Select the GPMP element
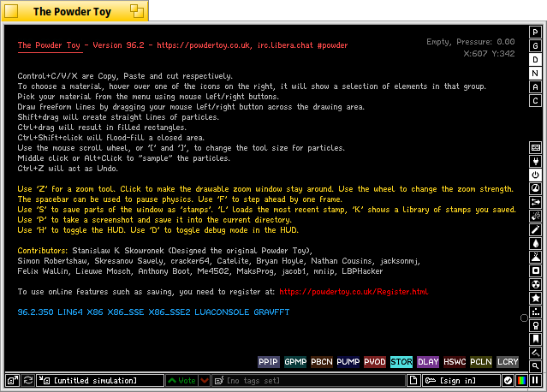The width and height of the screenshot is (547, 392). (x=295, y=362)
